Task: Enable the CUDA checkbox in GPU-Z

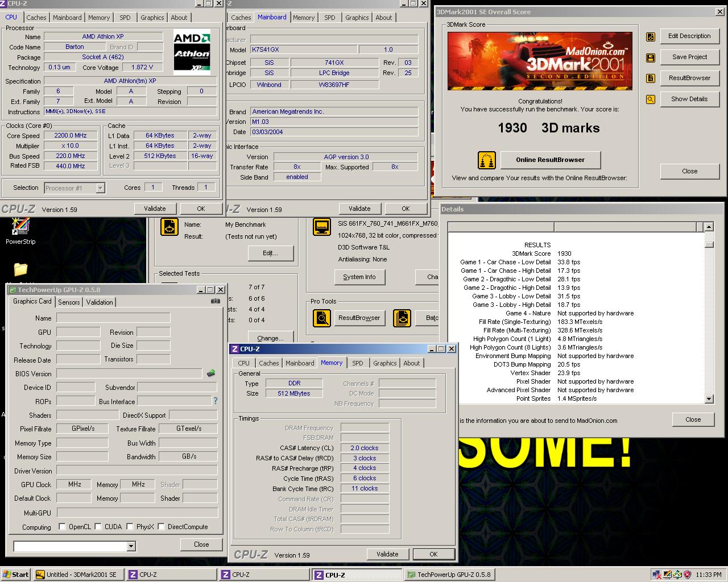Action: point(98,527)
